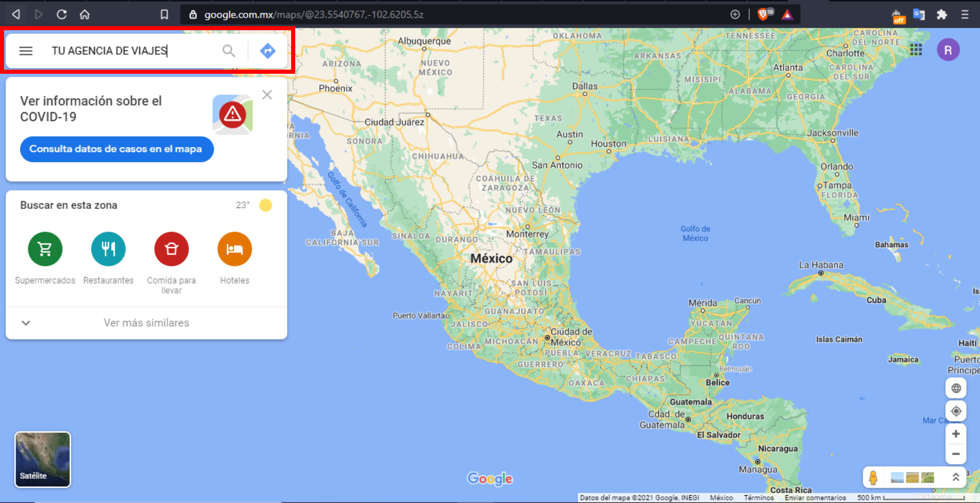
Task: Click the magnifier search icon
Action: coord(229,51)
